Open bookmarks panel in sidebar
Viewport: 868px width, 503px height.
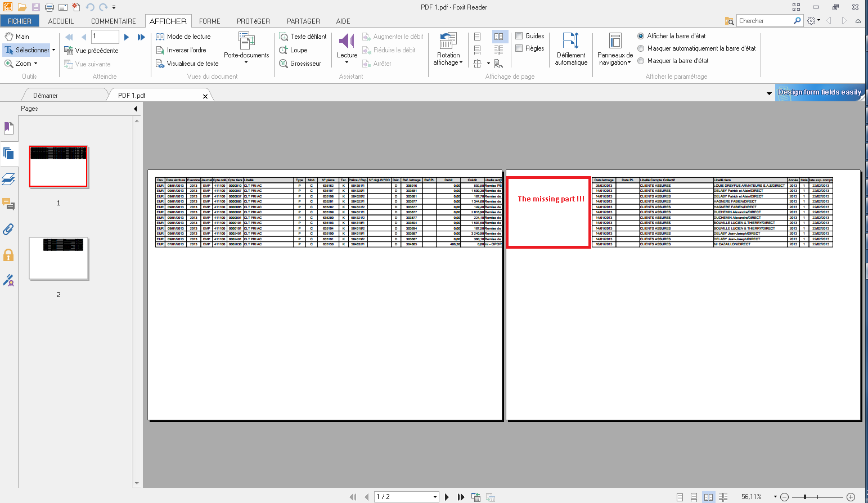click(x=8, y=128)
